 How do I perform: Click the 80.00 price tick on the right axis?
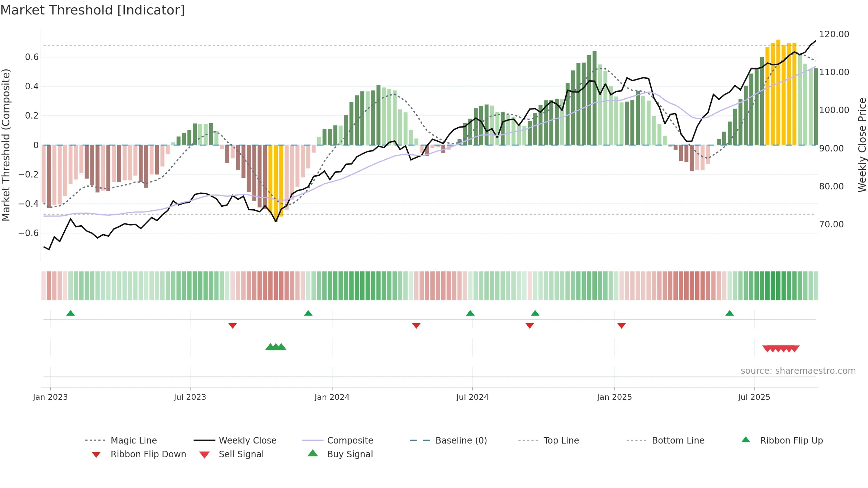tap(831, 186)
